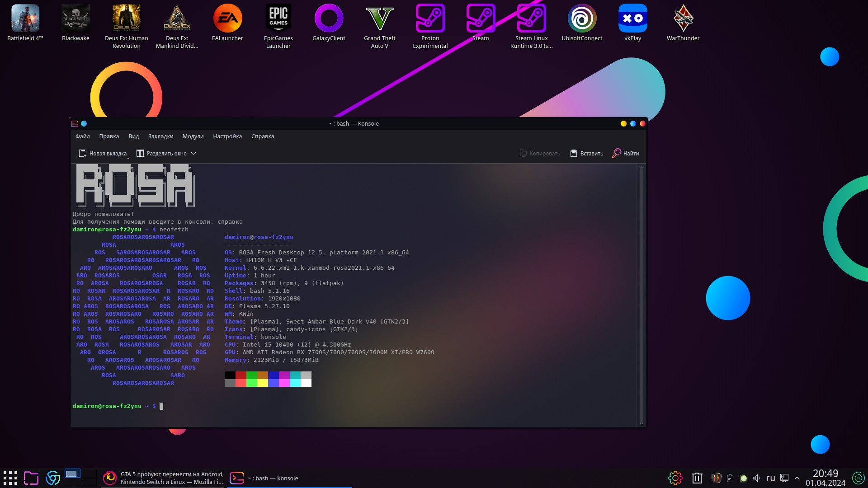Open the trash icon in the taskbar

(x=697, y=478)
